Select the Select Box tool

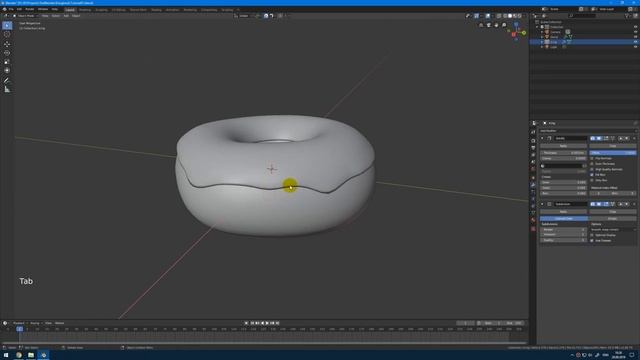coord(7,26)
